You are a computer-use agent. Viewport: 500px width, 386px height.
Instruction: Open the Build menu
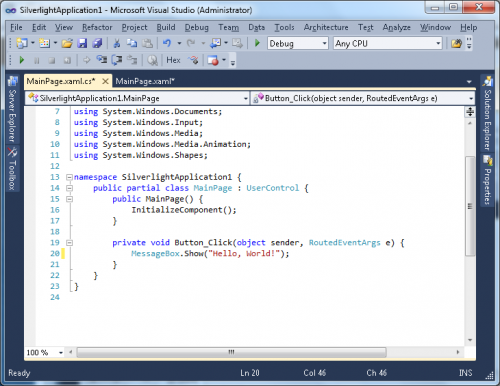coord(166,27)
